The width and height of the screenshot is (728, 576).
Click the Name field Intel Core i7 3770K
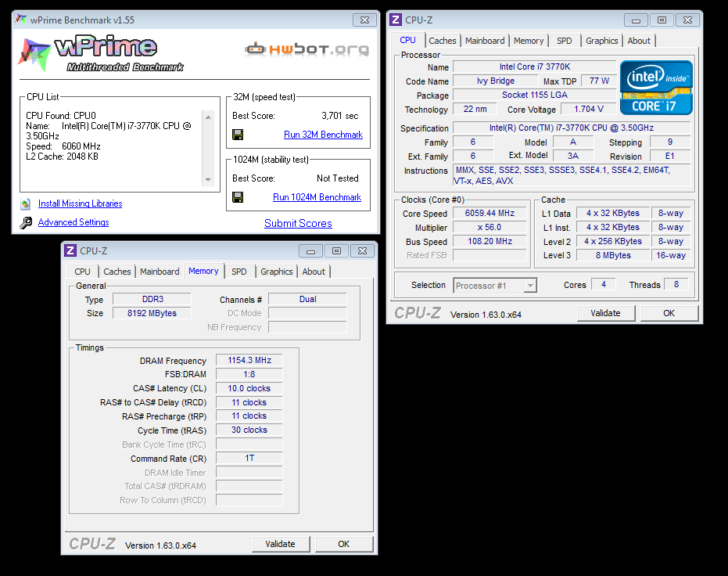click(535, 67)
